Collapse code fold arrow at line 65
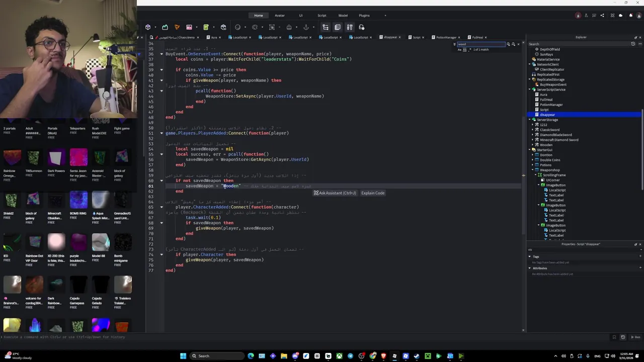This screenshot has width=644, height=362. [162, 207]
